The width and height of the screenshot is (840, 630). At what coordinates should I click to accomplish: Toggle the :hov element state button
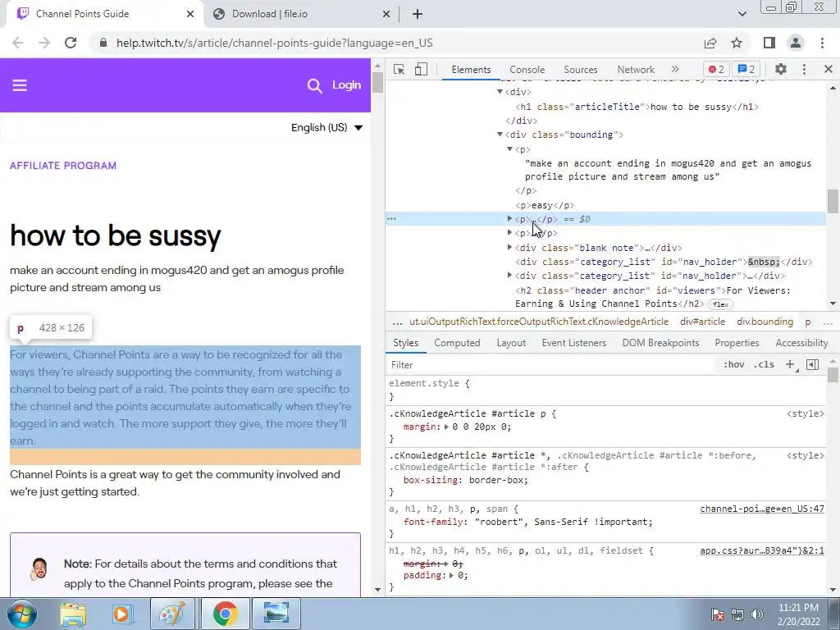coord(733,365)
